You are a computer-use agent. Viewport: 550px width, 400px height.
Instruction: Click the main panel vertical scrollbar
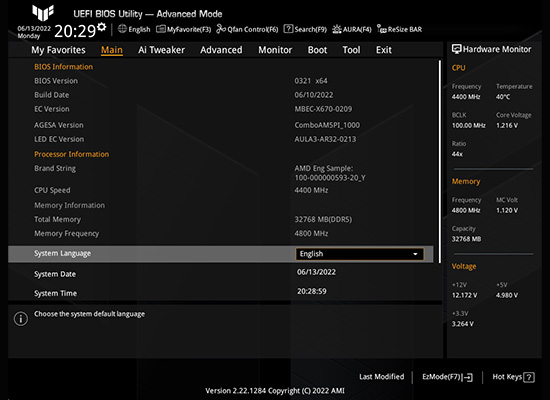[x=440, y=161]
